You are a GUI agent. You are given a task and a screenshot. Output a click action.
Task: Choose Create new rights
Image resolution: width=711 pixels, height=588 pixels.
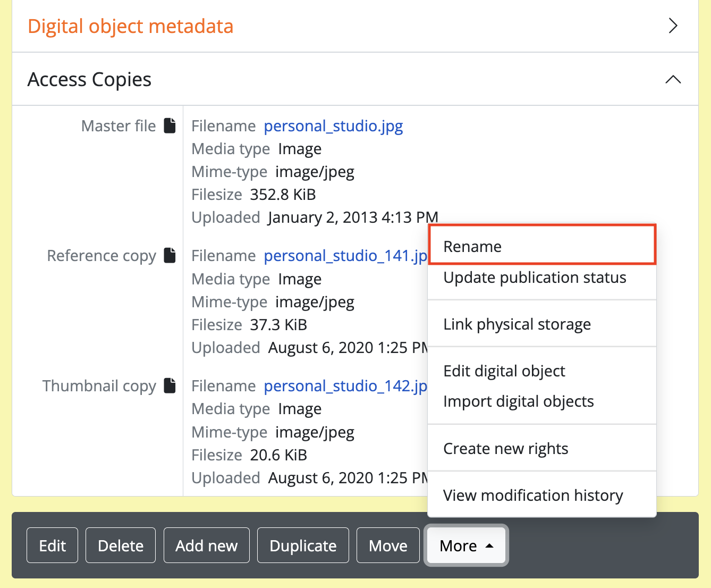click(x=505, y=449)
